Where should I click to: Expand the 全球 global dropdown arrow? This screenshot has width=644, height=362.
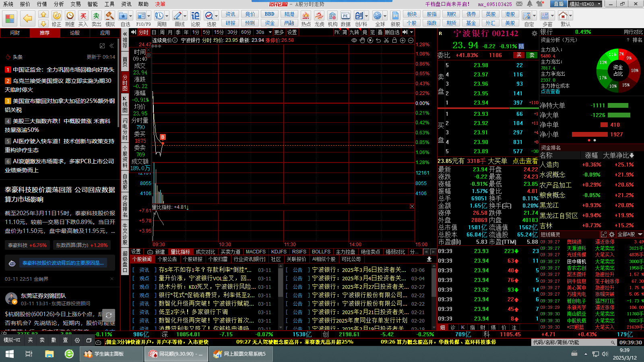[385, 16]
